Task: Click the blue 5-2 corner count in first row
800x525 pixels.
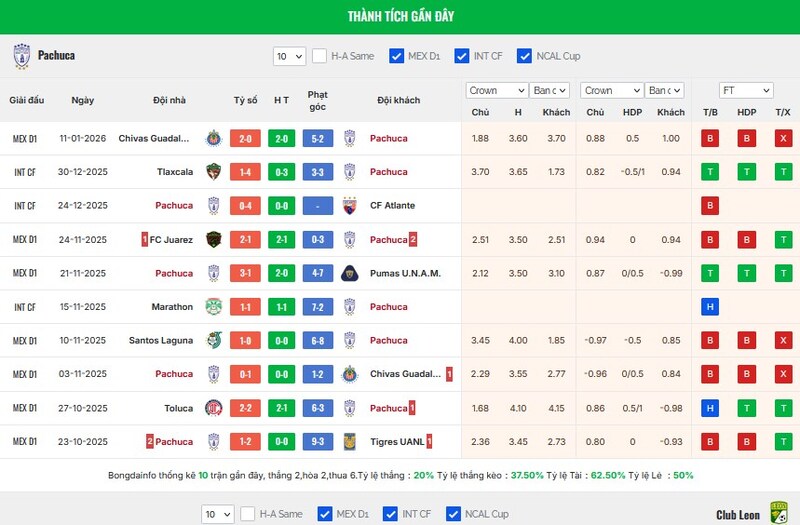Action: 317,138
